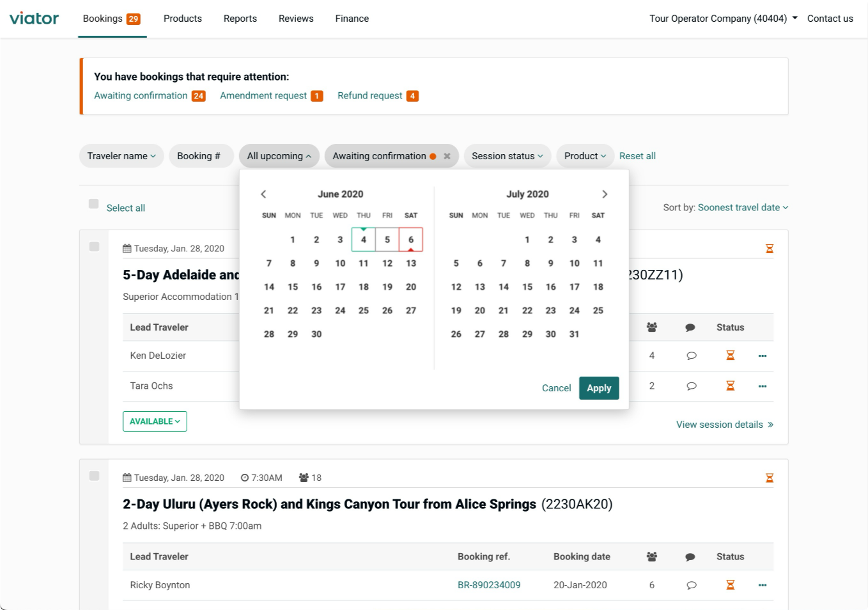Click pending hourglass icon on Adelaide session card
This screenshot has width=868, height=610.
tap(770, 249)
